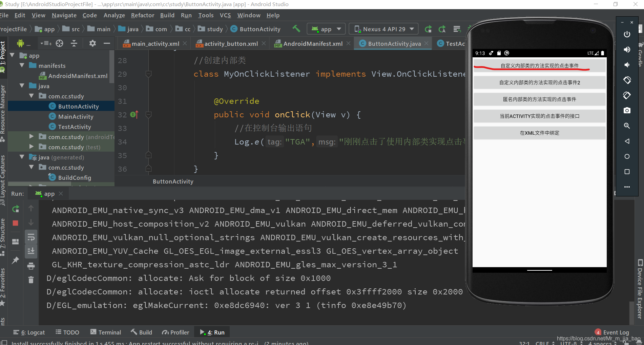
Task: Click emulator Back triangle button
Action: 627,141
